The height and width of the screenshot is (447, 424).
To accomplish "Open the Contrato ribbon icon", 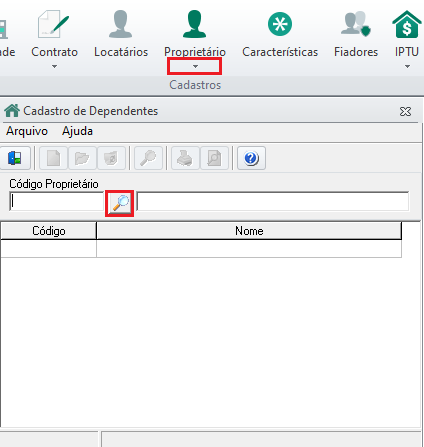I will [54, 24].
